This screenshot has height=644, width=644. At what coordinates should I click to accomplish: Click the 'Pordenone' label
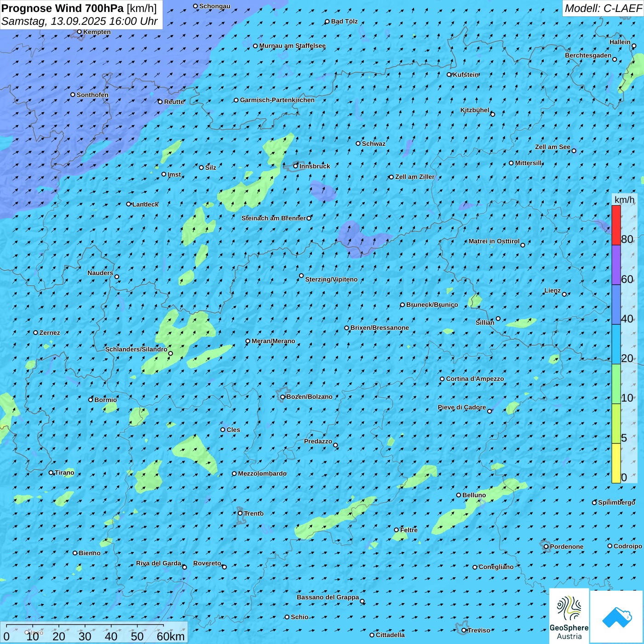tap(567, 546)
